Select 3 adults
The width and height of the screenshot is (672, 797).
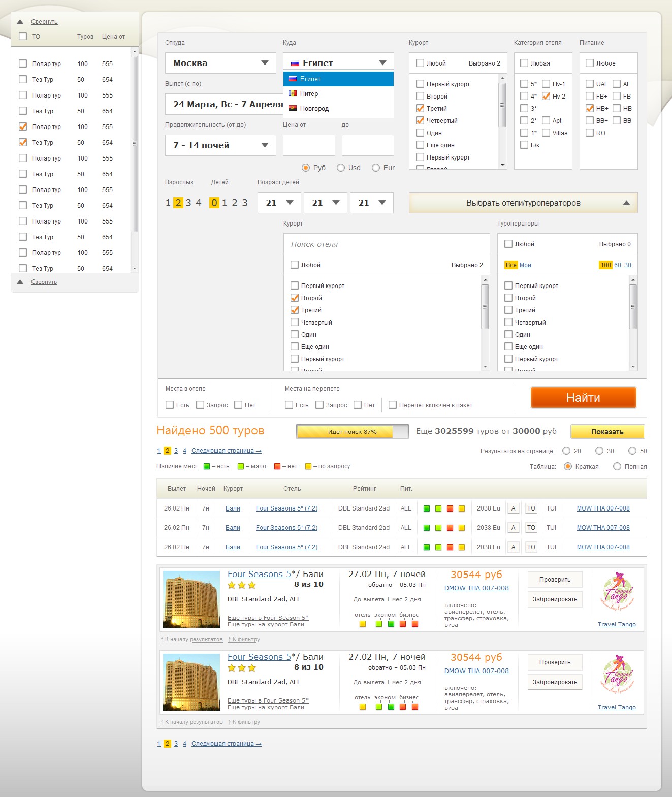pyautogui.click(x=188, y=203)
